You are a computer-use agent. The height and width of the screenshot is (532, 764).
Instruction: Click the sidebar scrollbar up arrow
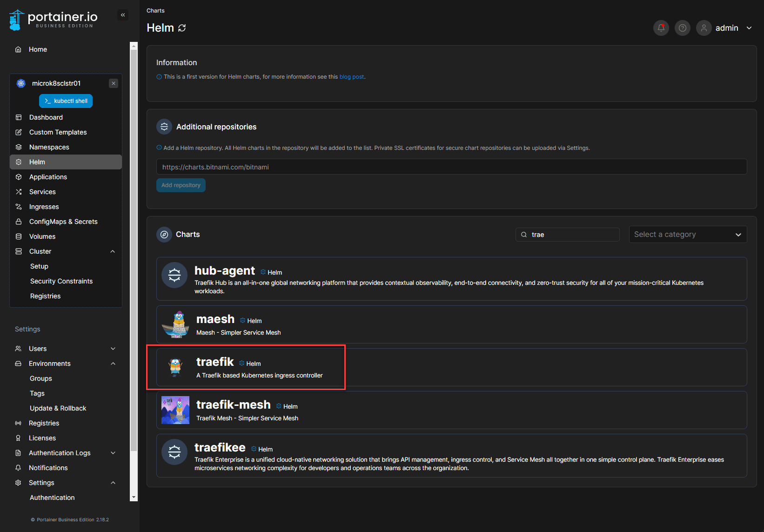click(134, 46)
